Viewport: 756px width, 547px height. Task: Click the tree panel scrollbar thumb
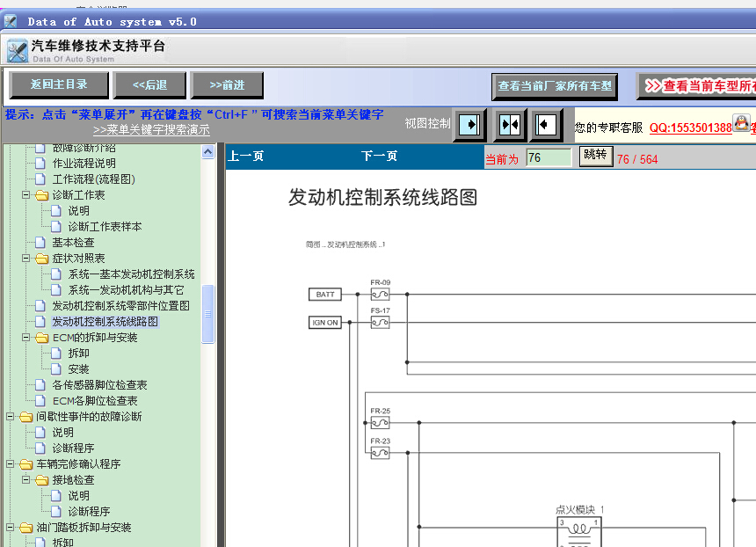(207, 314)
